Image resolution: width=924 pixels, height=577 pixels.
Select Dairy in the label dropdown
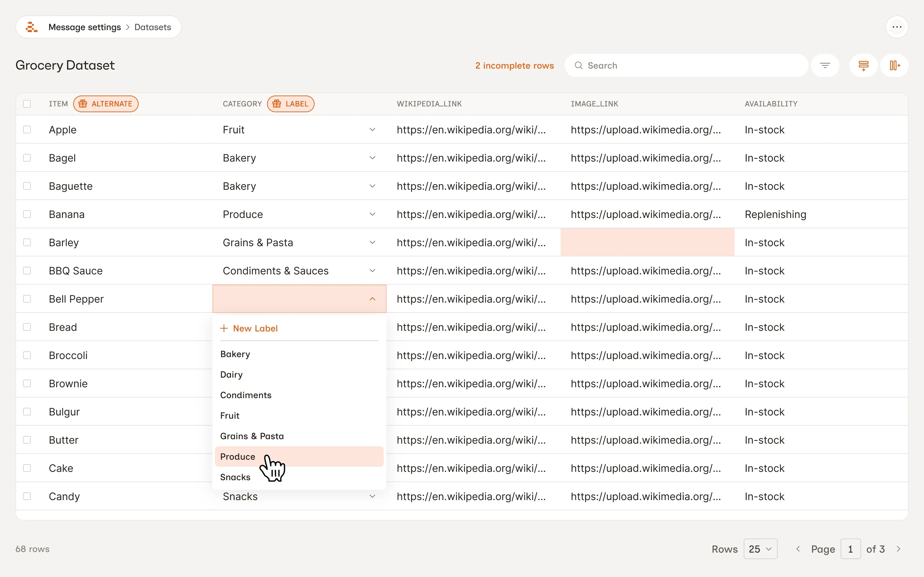click(231, 374)
